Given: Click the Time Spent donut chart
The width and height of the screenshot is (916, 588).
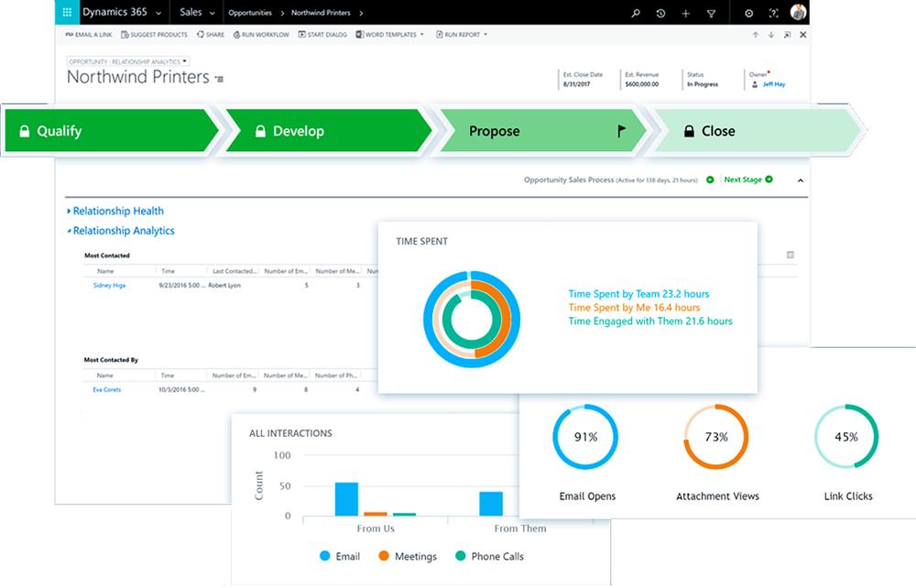Looking at the screenshot, I should tap(472, 320).
